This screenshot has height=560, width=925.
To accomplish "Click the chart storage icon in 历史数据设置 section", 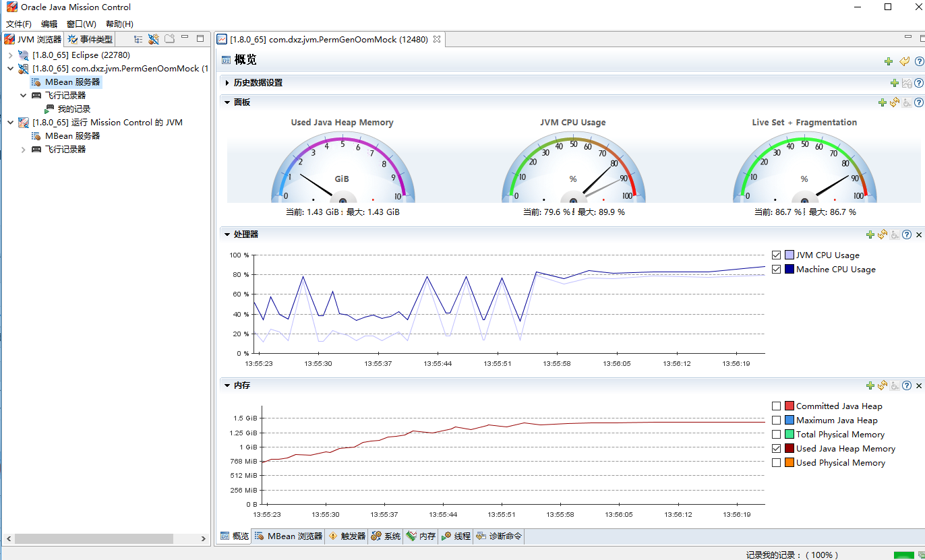I will coord(907,83).
